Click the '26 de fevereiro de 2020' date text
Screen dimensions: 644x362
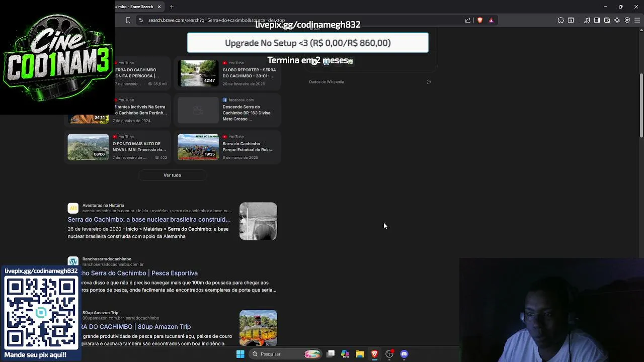[95, 229]
